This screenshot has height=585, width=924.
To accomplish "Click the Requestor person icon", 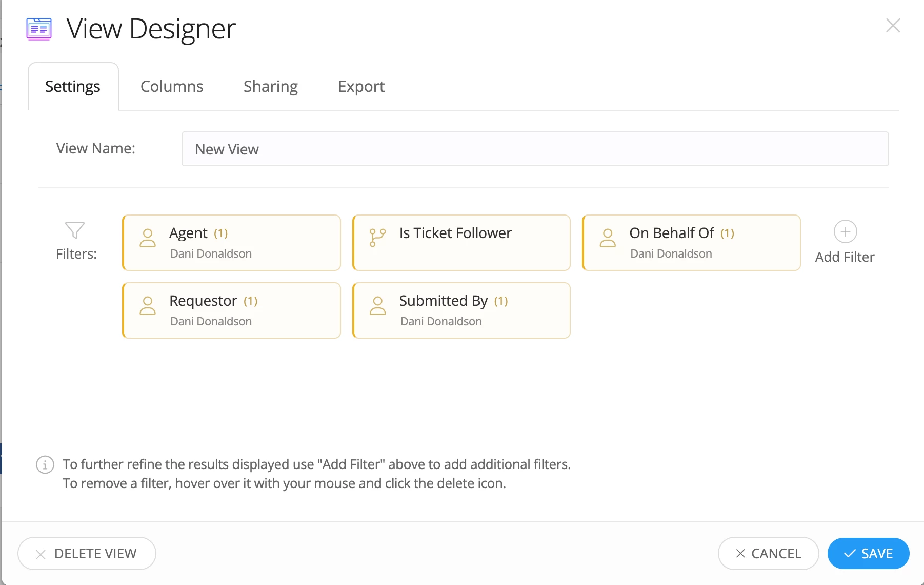I will click(x=148, y=305).
